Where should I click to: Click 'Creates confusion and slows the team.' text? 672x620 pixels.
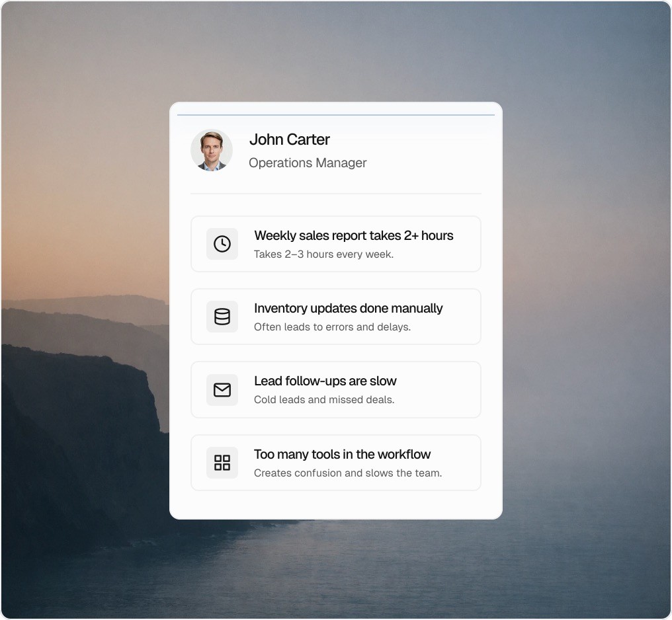(x=347, y=473)
